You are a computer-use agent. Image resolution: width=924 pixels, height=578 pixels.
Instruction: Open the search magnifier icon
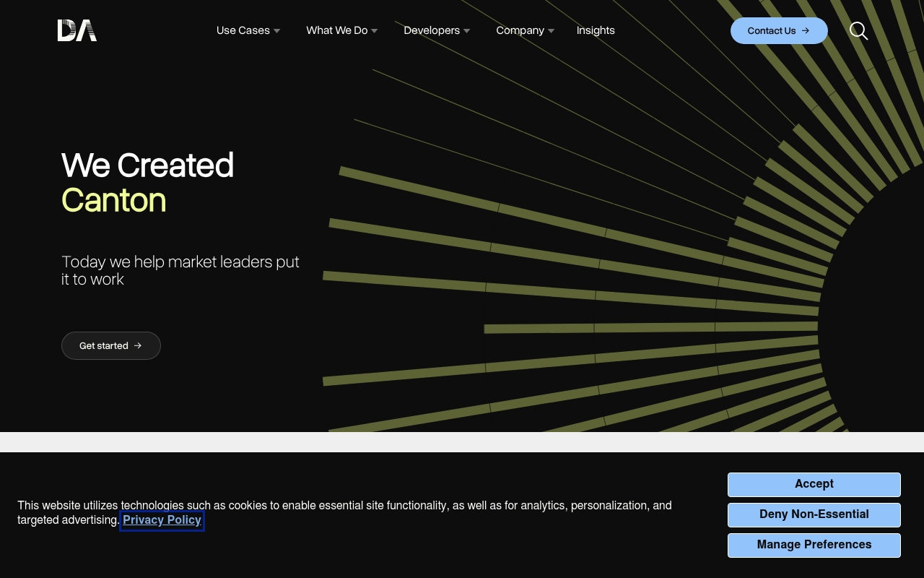[x=858, y=30]
